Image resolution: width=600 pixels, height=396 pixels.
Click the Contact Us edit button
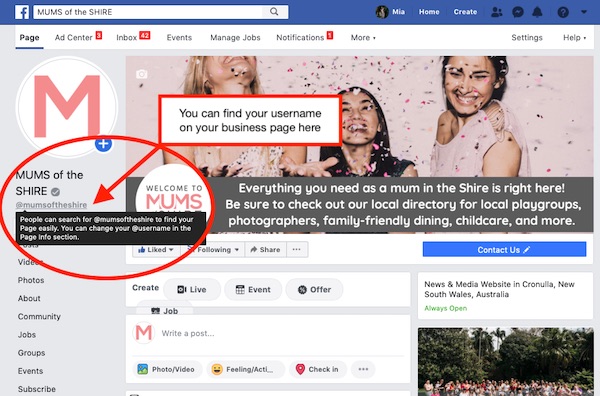click(504, 249)
